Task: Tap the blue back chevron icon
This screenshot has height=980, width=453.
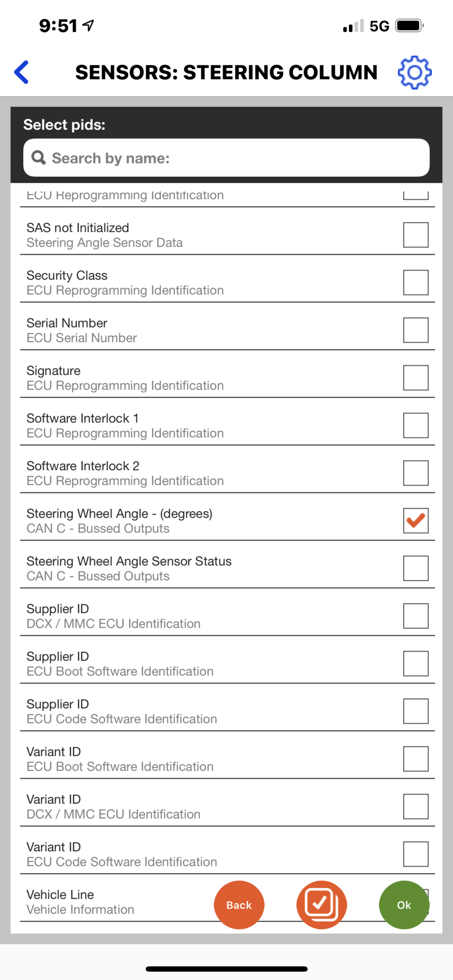Action: tap(22, 72)
